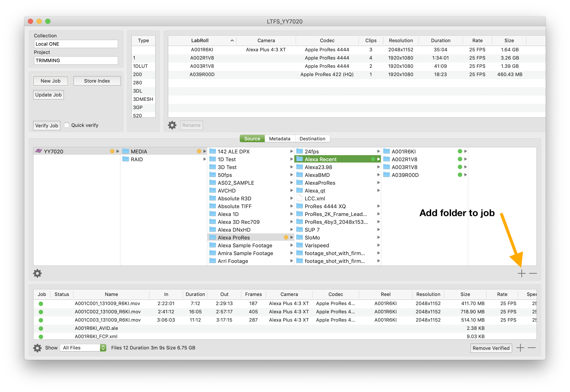Click the gear icon beside Show label
Viewport: 570px width, 392px height.
(37, 348)
